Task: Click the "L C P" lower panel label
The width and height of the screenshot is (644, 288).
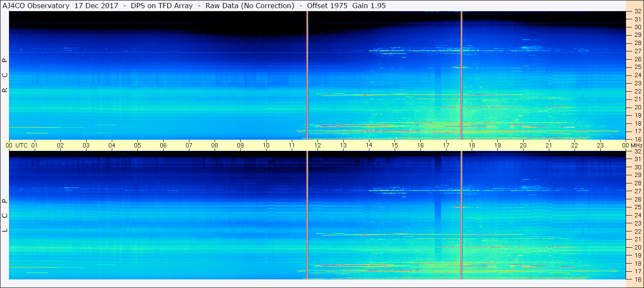Action: point(5,216)
